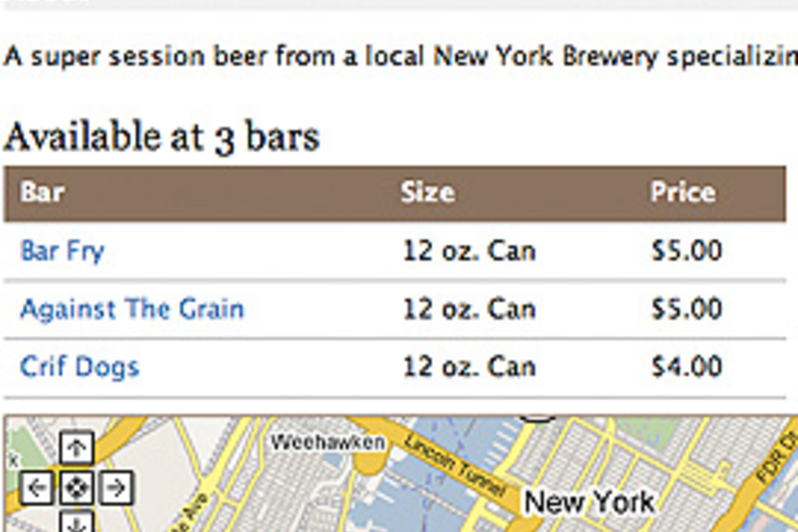Click the Size column header
798x532 pixels.
pos(428,192)
